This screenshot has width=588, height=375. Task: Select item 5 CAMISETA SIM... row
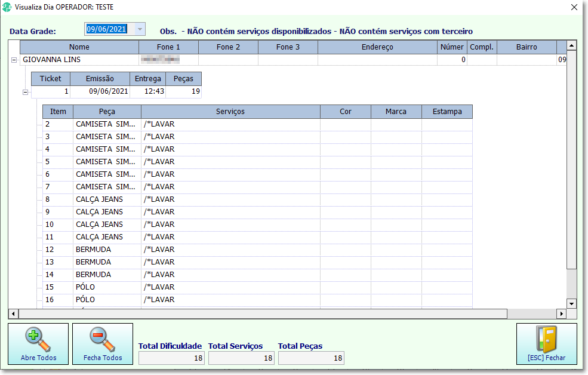coord(257,162)
